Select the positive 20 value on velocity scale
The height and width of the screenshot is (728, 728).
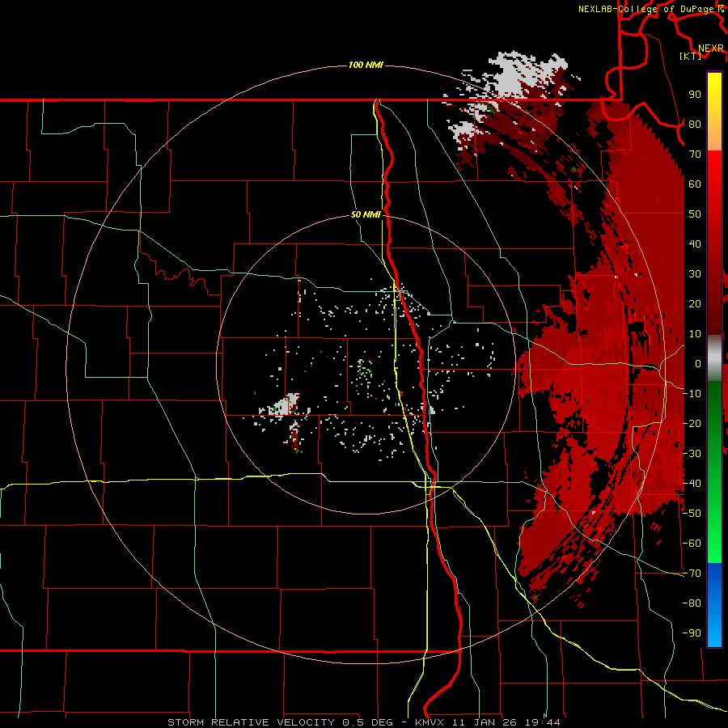(695, 304)
